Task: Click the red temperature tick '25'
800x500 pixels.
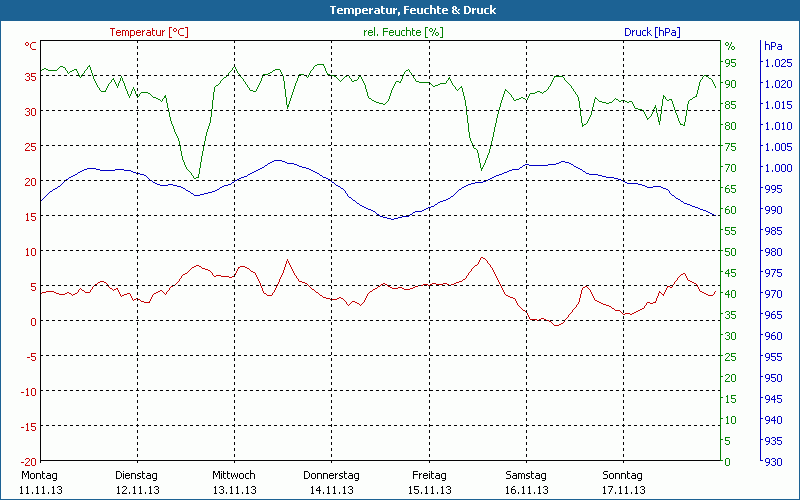Action: pos(31,147)
